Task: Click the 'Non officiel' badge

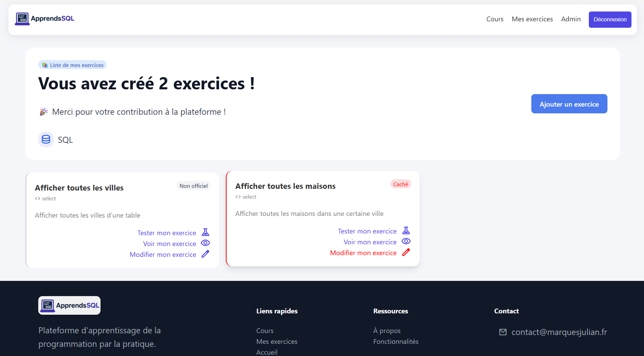Action: (x=193, y=185)
